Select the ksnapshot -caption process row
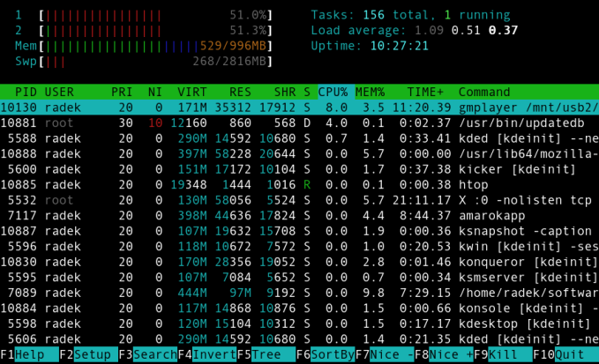The width and height of the screenshot is (599, 364). 300,231
